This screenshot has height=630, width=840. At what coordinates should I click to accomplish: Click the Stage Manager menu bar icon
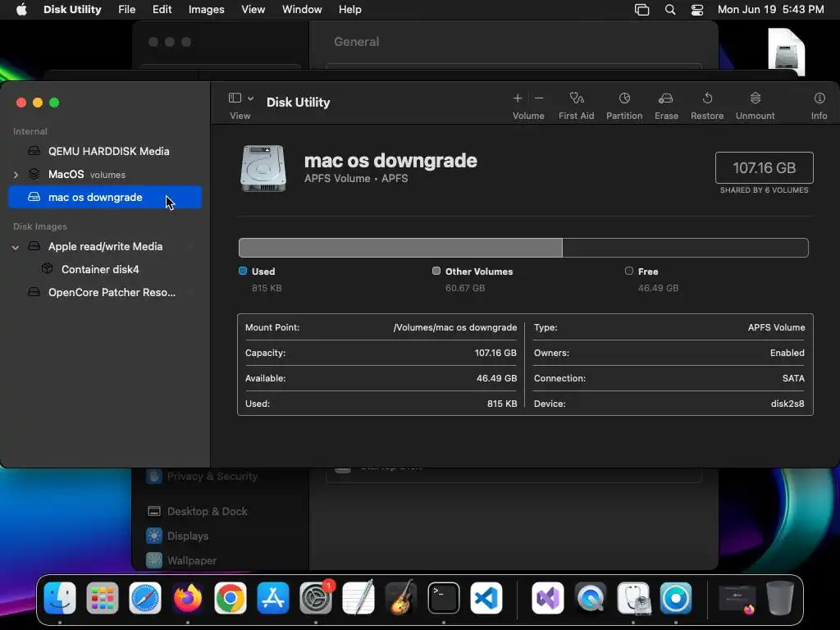pos(641,10)
